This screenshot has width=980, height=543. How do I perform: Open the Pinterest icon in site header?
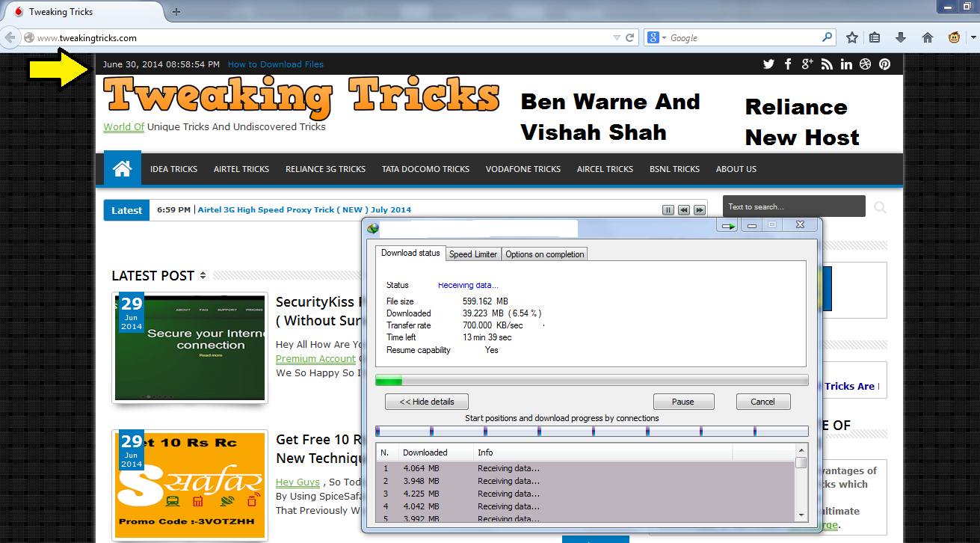tap(885, 64)
